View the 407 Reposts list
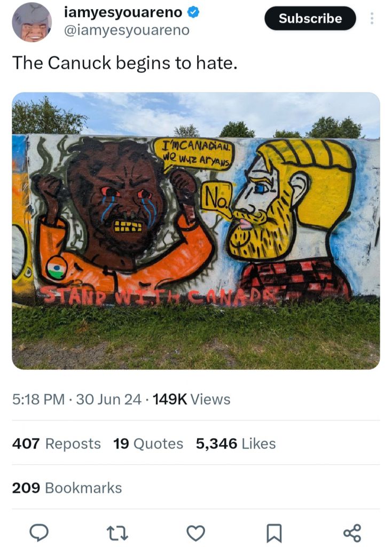Image resolution: width=392 pixels, height=547 pixels. point(57,444)
